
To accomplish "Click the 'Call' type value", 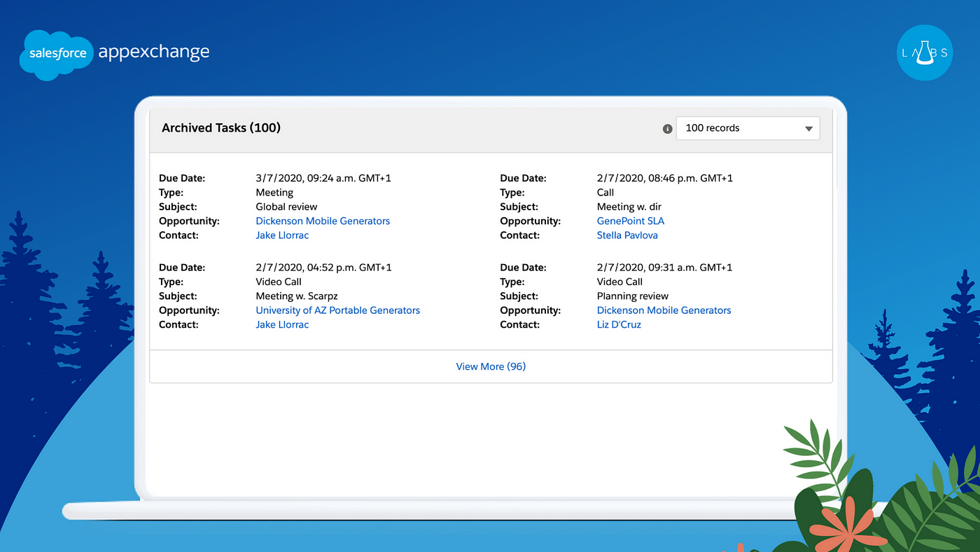I will coord(605,193).
